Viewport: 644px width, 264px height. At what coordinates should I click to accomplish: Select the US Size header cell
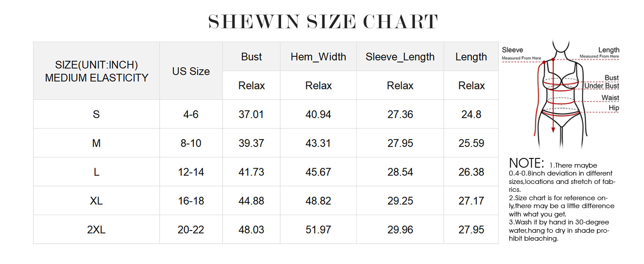(x=191, y=71)
